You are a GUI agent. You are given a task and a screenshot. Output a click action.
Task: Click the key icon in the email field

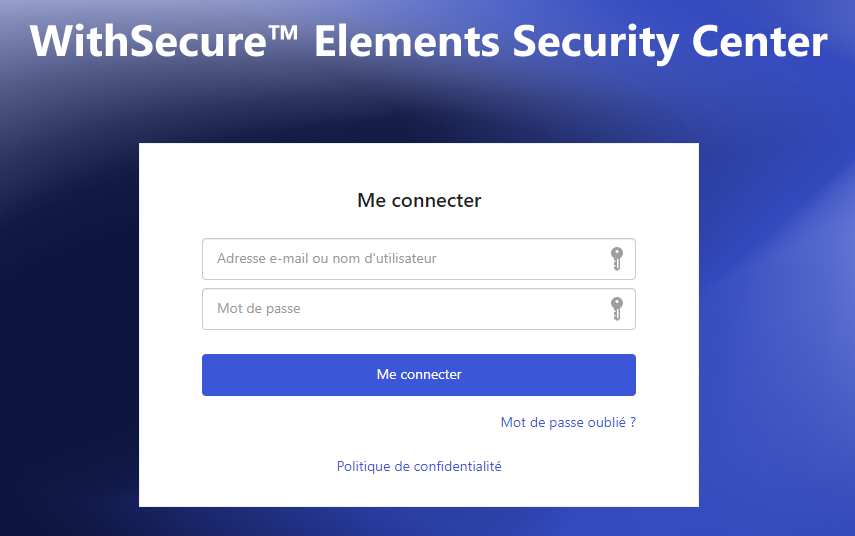pos(617,258)
